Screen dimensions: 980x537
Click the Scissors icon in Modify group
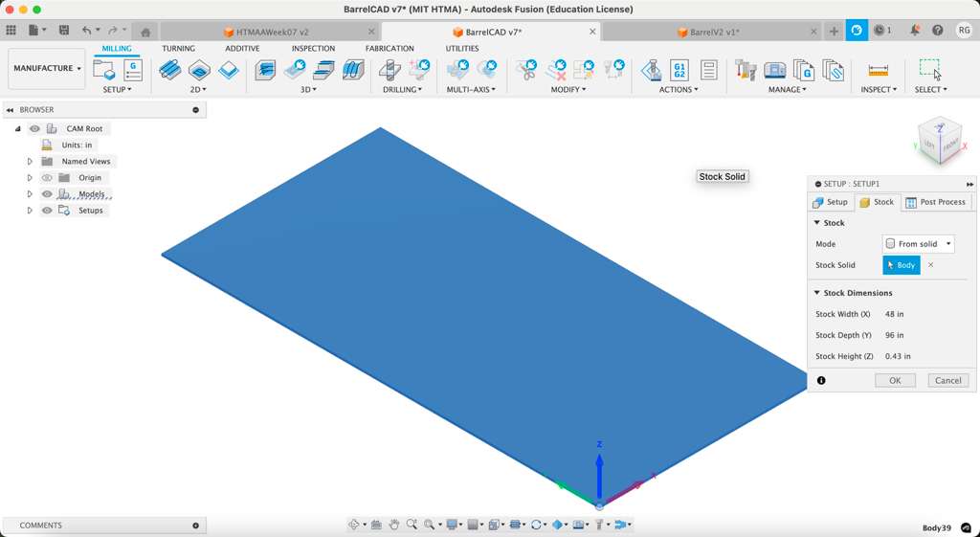coord(526,70)
